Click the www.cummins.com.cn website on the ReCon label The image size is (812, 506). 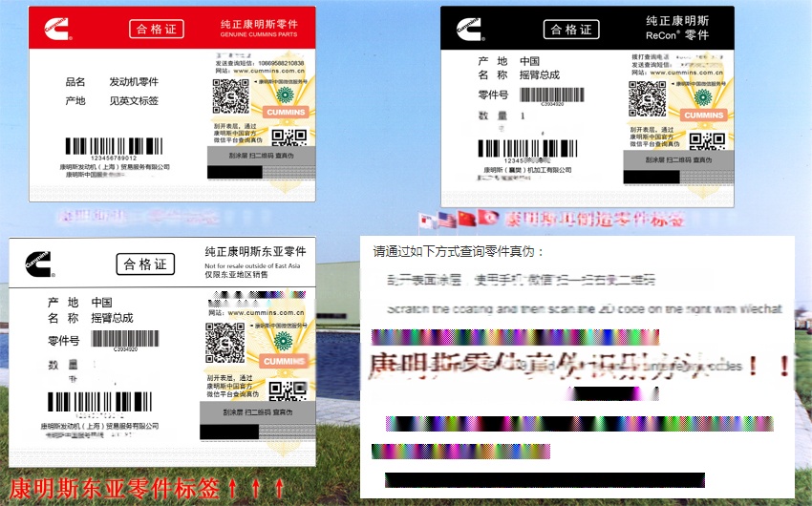pyautogui.click(x=686, y=73)
